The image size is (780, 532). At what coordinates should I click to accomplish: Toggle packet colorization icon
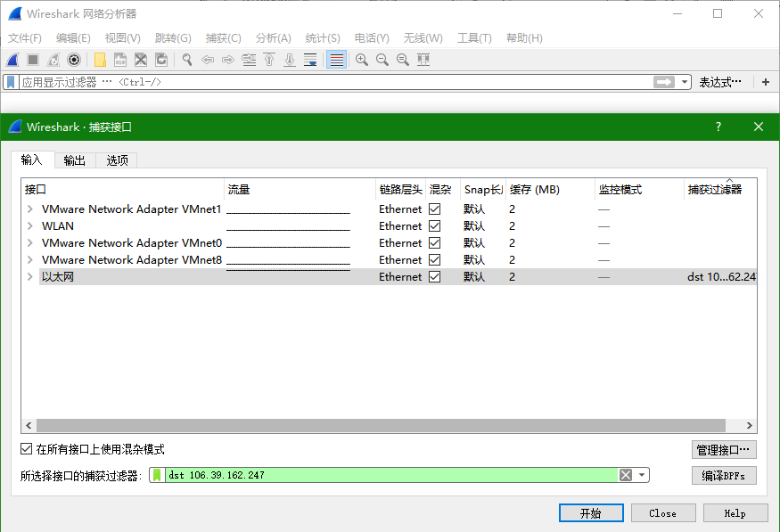(x=336, y=61)
